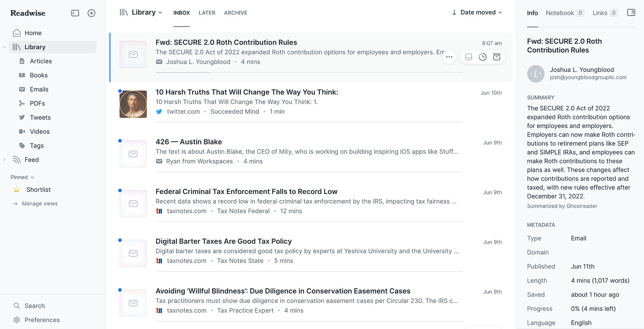This screenshot has height=329, width=644.
Task: Open the Books category
Action: [38, 75]
